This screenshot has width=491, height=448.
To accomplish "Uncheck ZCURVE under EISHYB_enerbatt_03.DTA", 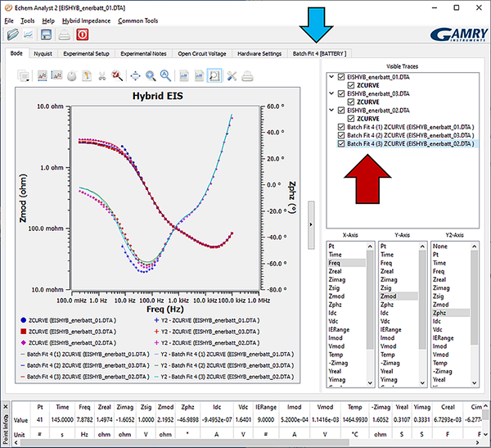I will [351, 102].
